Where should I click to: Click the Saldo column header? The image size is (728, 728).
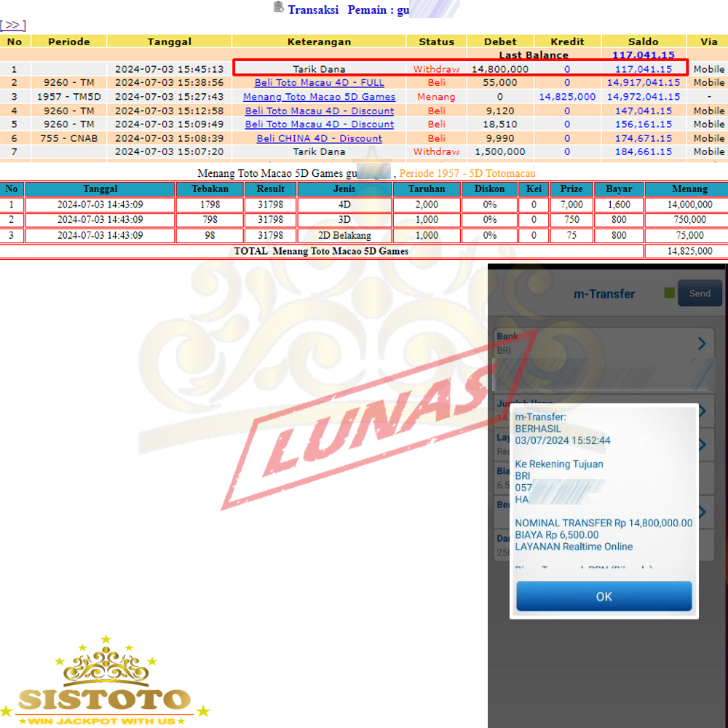[643, 41]
